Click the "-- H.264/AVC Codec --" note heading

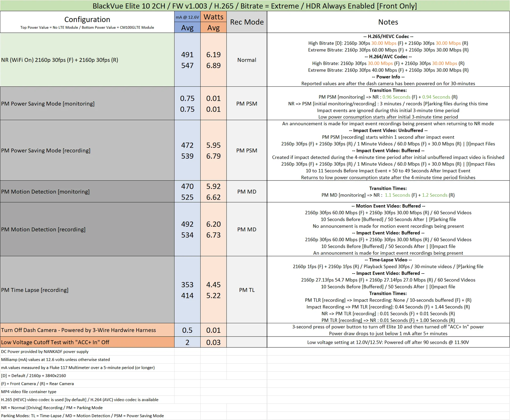[388, 57]
